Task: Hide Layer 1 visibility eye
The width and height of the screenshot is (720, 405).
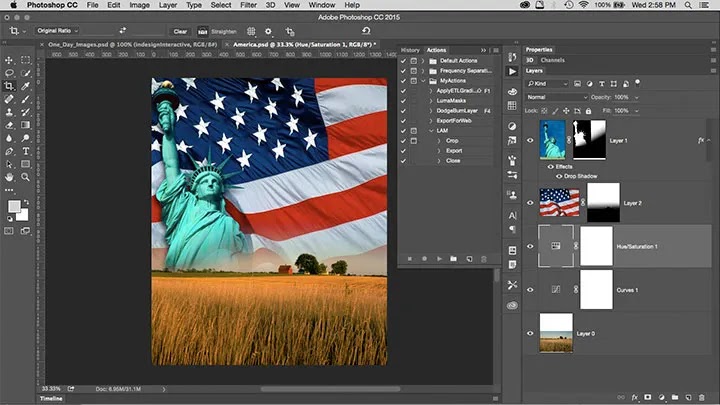Action: click(530, 141)
